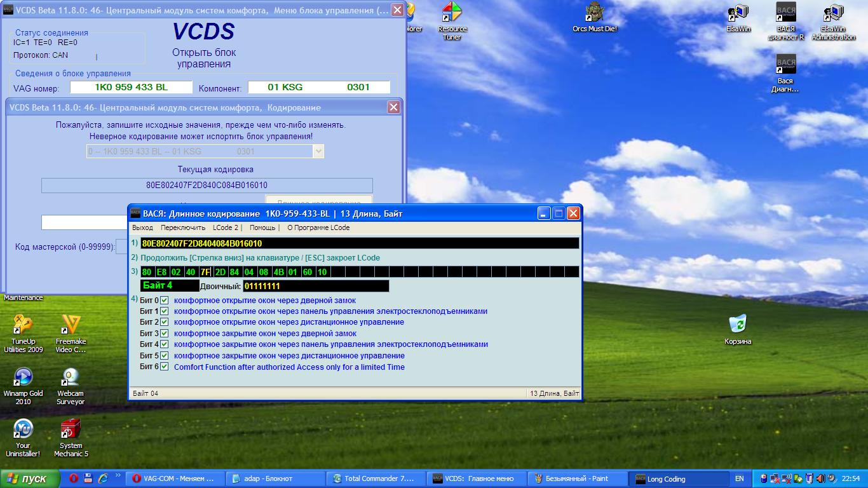Open Выход menu in Long Coding window
The width and height of the screenshot is (868, 488).
[x=142, y=227]
